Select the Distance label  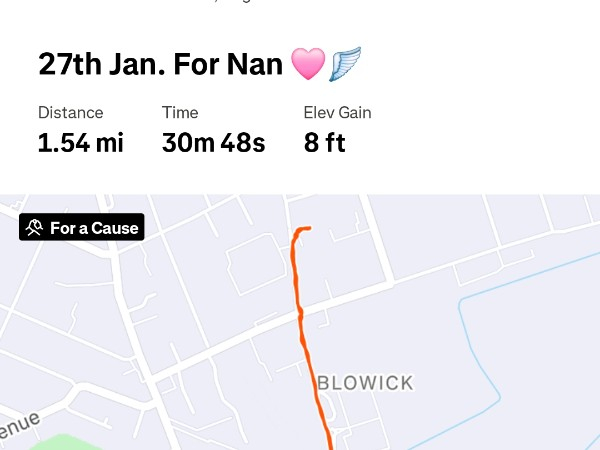tap(70, 113)
